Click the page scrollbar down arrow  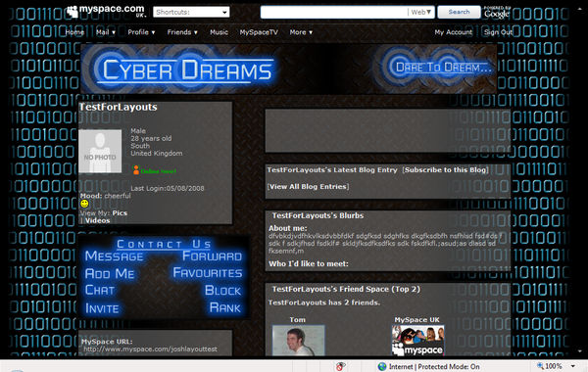tap(580, 351)
